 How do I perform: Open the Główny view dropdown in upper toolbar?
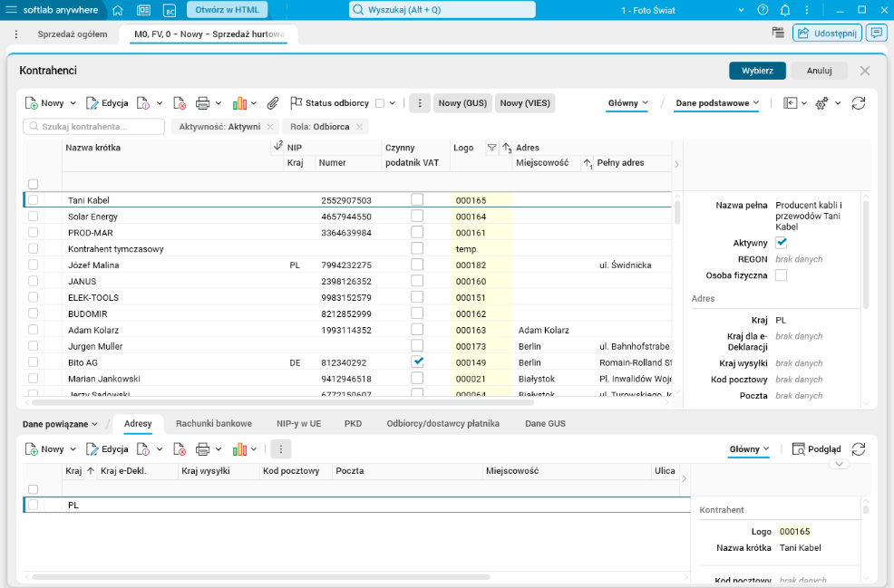627,103
